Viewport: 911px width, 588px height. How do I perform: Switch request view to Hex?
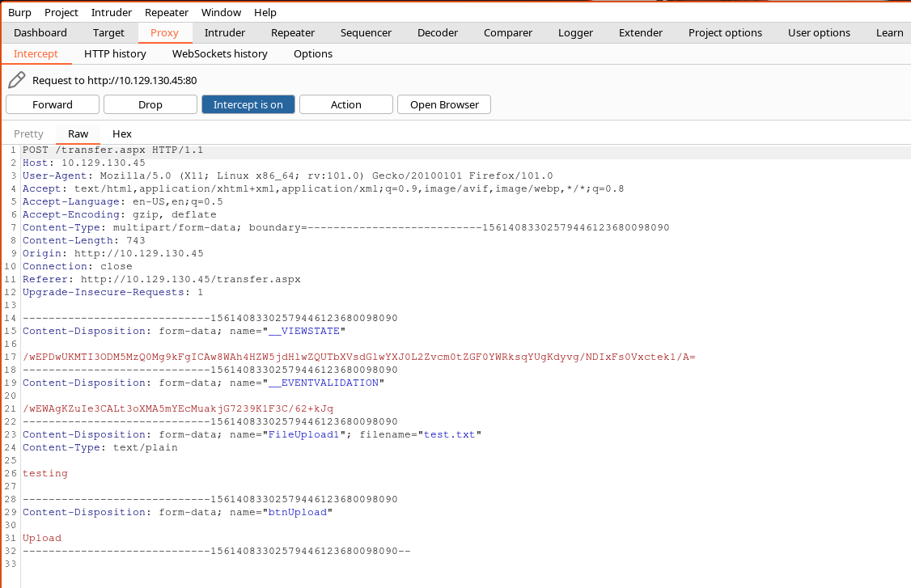[122, 133]
